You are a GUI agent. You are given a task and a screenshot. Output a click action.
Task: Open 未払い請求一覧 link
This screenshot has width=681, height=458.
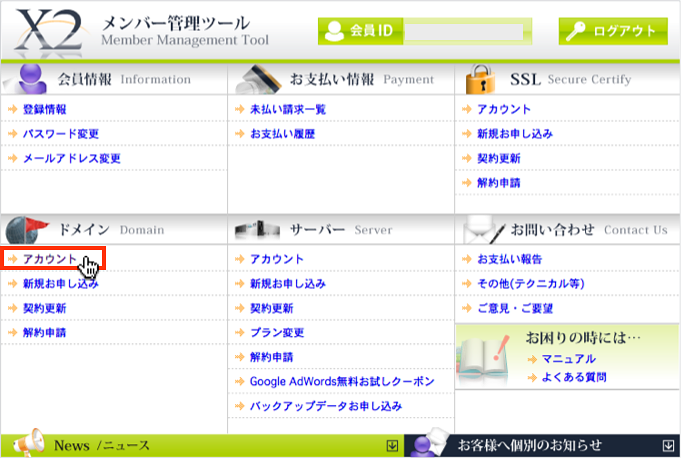(x=288, y=109)
